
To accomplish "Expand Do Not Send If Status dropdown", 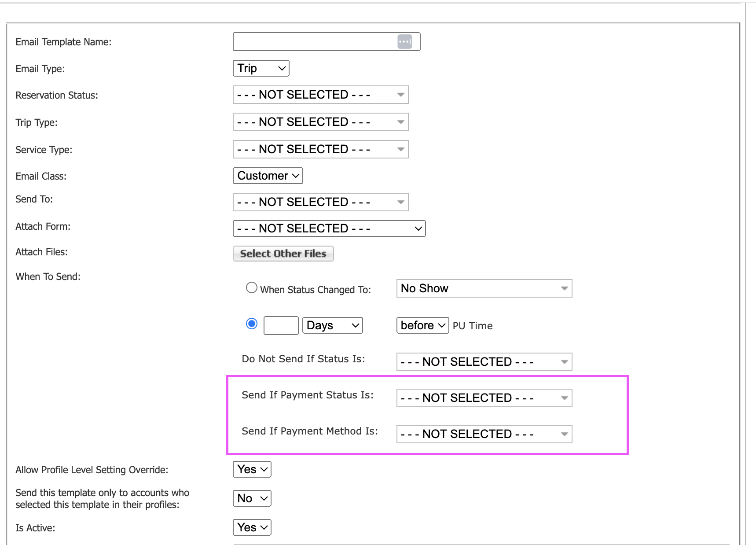I will [x=484, y=362].
